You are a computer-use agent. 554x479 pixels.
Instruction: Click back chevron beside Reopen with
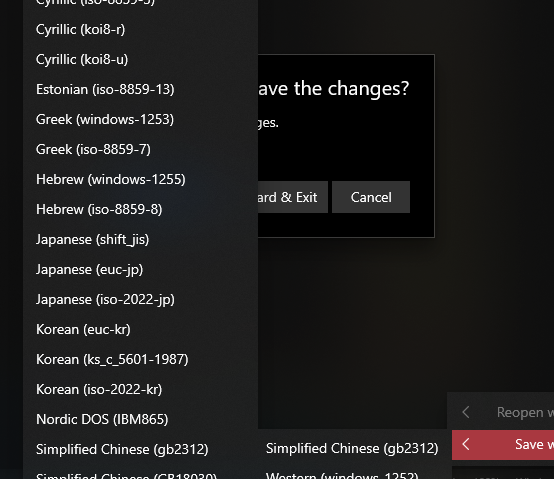[466, 412]
